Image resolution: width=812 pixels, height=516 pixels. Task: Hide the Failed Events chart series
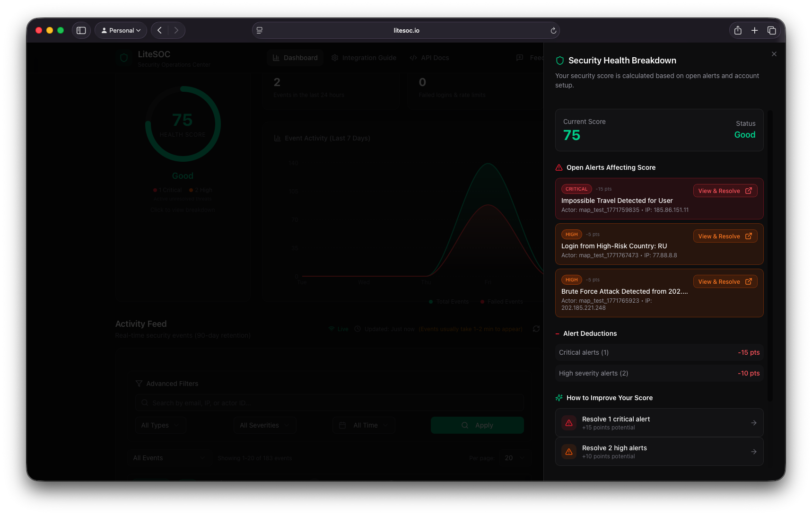click(x=501, y=301)
